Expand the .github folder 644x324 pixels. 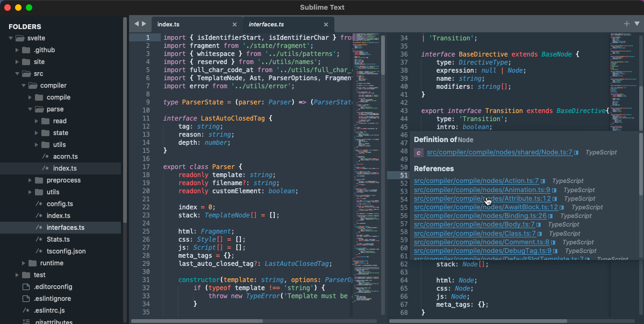point(17,50)
